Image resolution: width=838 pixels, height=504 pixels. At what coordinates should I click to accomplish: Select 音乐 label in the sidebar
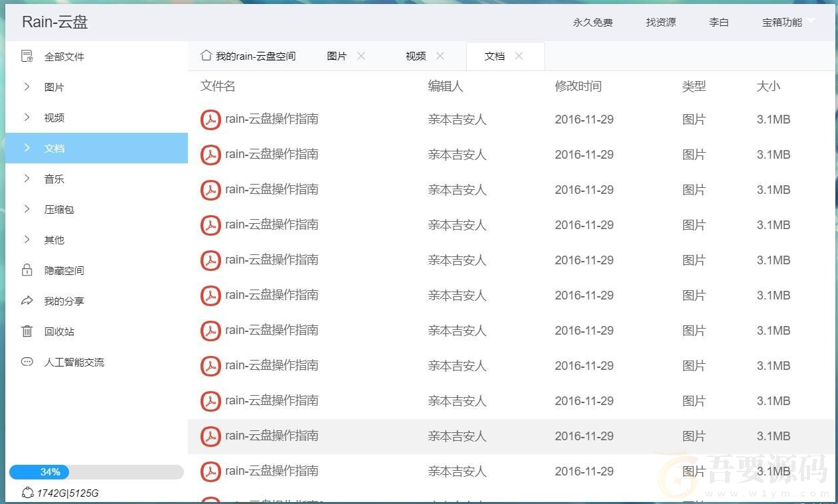pyautogui.click(x=54, y=179)
